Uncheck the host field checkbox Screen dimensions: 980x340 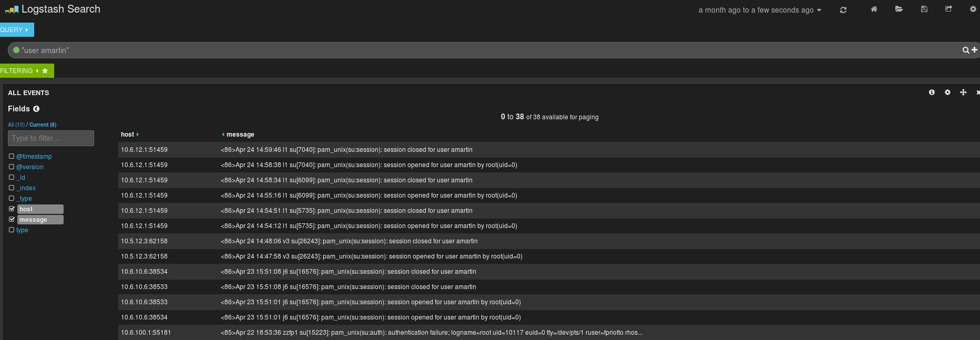pos(12,209)
